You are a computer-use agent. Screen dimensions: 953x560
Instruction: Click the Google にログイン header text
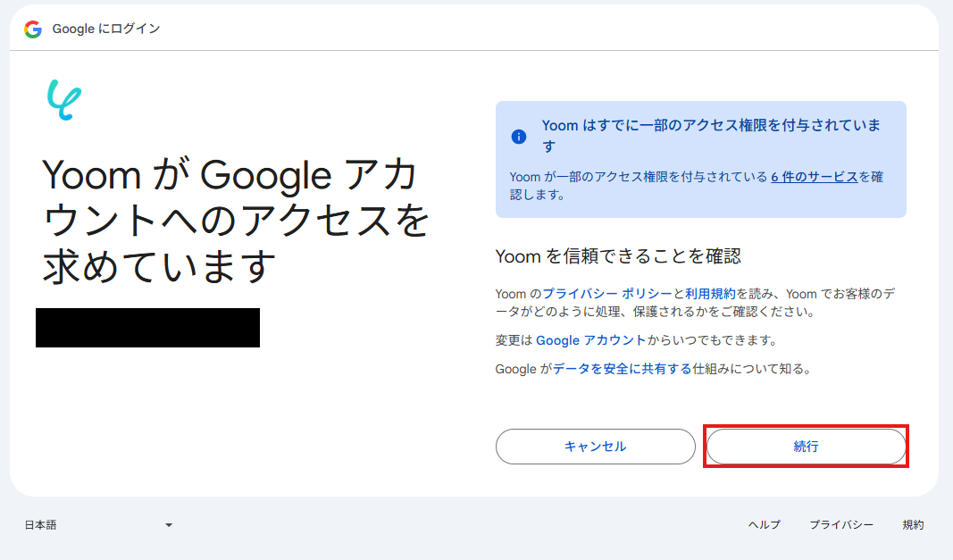[x=106, y=29]
